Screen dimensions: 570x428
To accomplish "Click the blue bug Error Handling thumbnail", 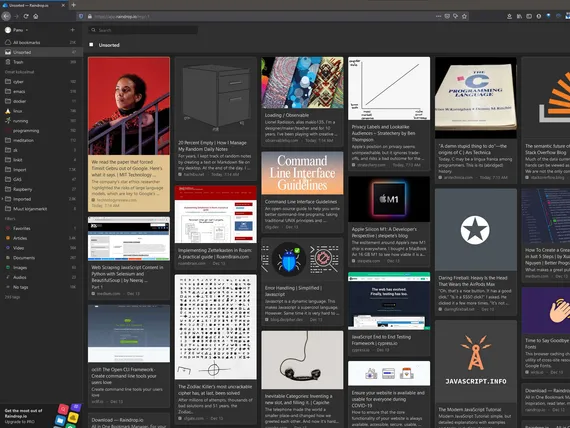I will (302, 259).
